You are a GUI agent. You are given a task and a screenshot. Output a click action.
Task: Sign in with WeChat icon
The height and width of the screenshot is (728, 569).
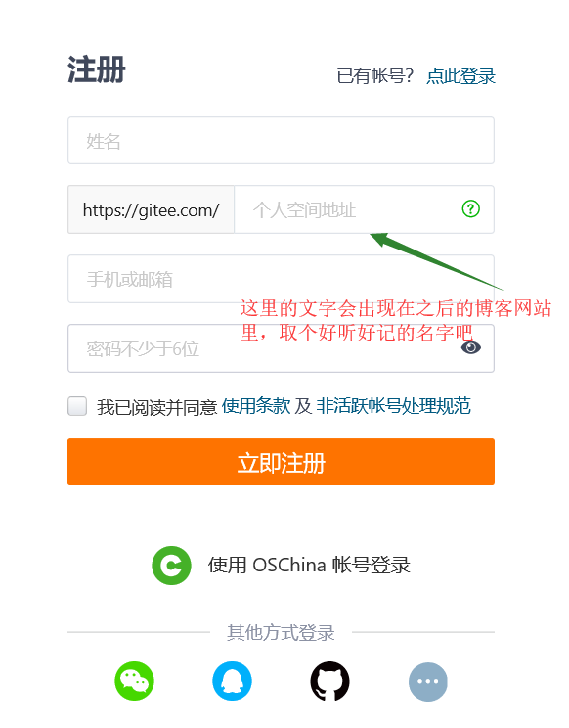coord(135,681)
